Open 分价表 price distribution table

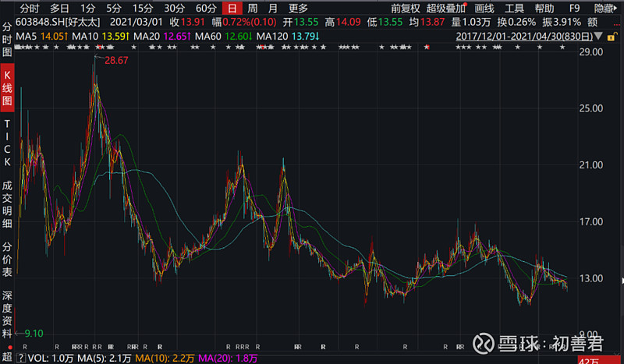(7, 259)
